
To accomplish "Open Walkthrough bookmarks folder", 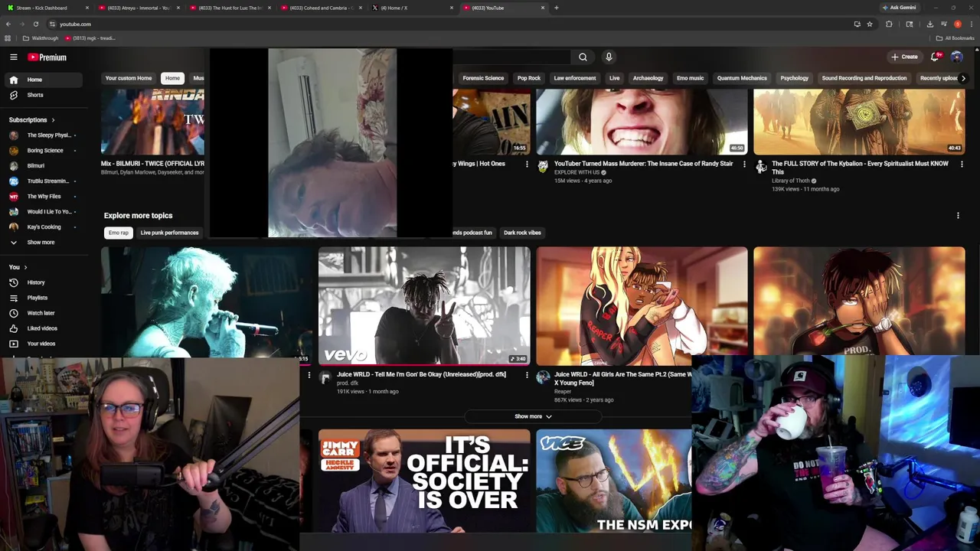I will (41, 38).
